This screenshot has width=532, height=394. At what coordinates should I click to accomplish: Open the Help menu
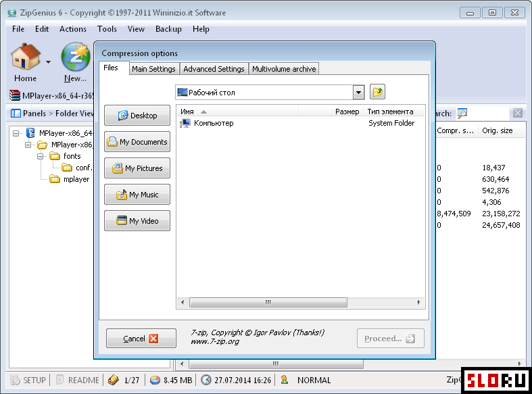click(201, 29)
